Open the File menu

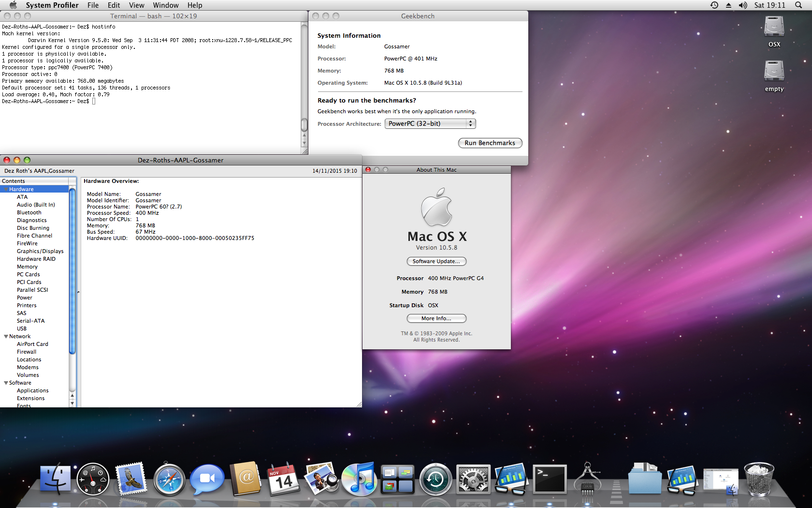pyautogui.click(x=93, y=5)
